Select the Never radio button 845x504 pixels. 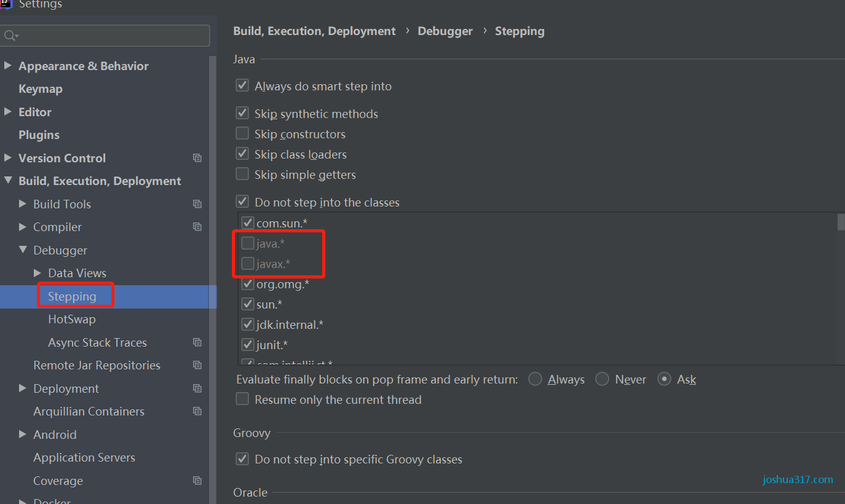coord(601,379)
